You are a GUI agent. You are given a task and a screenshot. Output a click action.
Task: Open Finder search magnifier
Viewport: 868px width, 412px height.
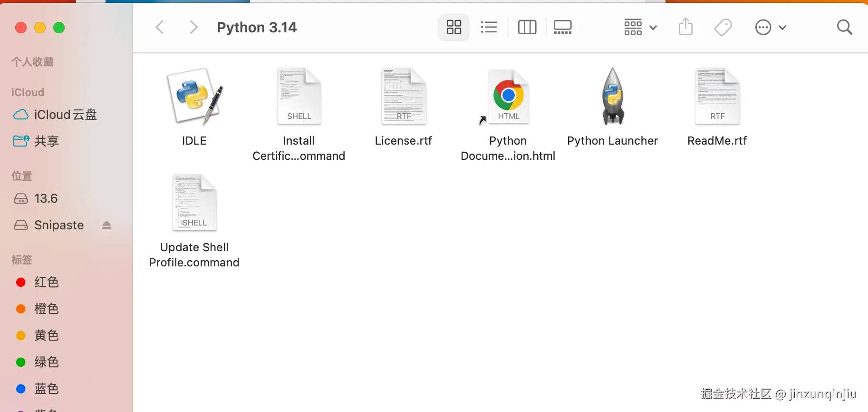point(844,27)
